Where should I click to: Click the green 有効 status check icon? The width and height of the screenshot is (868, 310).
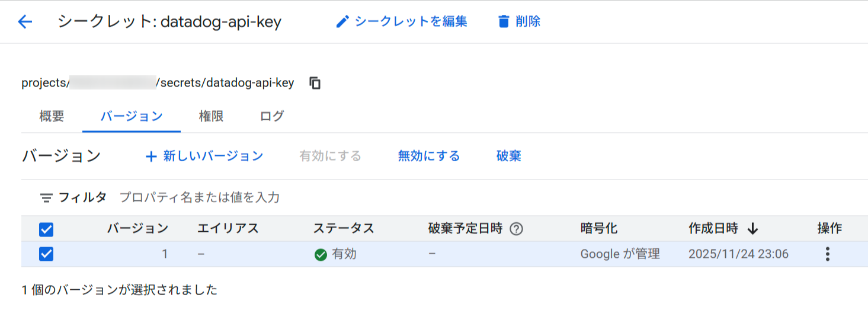321,255
